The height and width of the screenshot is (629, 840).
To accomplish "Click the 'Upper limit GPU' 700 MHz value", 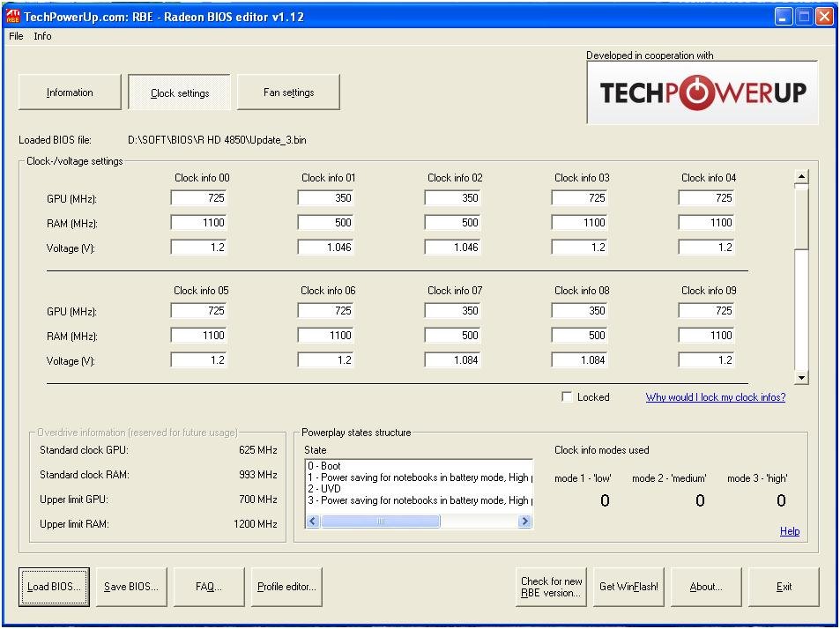I will (258, 499).
